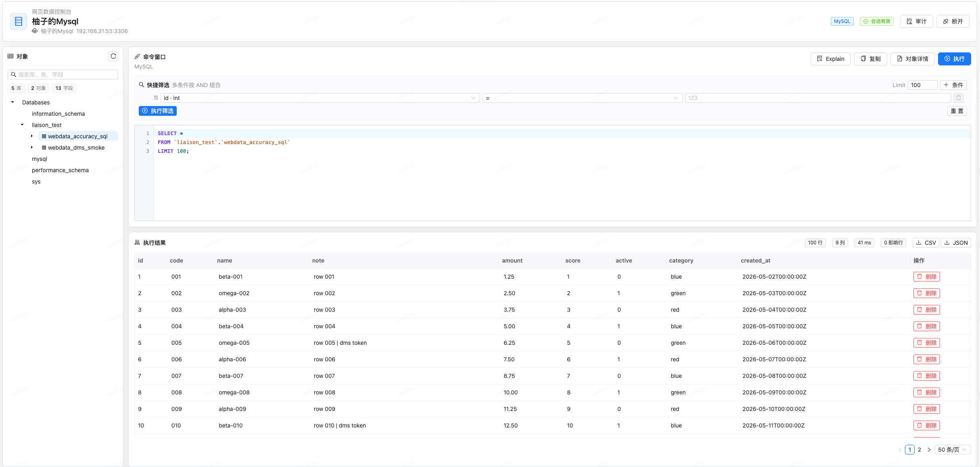Click the 会话有效 session status badge
This screenshot has height=467, width=980.
point(877,21)
